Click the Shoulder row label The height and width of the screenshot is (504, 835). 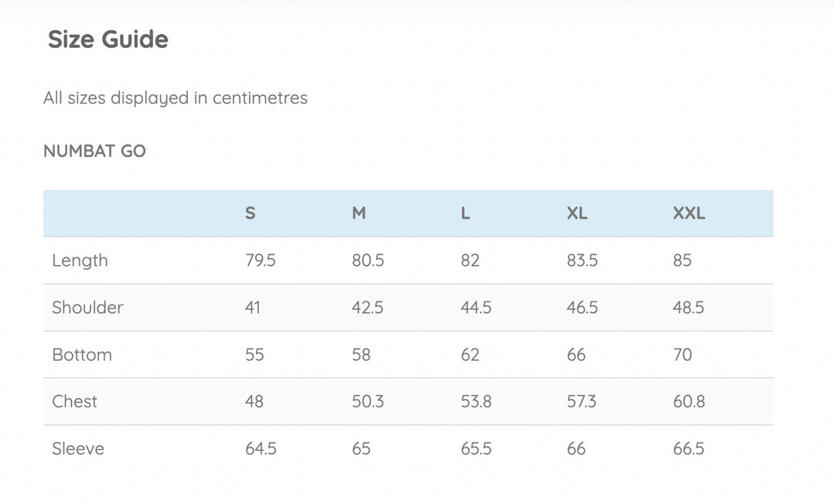(x=87, y=308)
